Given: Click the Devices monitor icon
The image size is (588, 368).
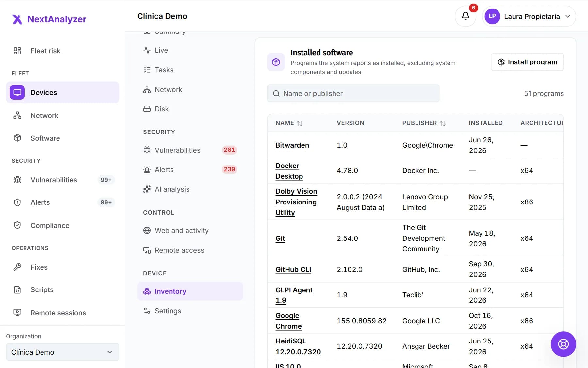Looking at the screenshot, I should point(17,92).
